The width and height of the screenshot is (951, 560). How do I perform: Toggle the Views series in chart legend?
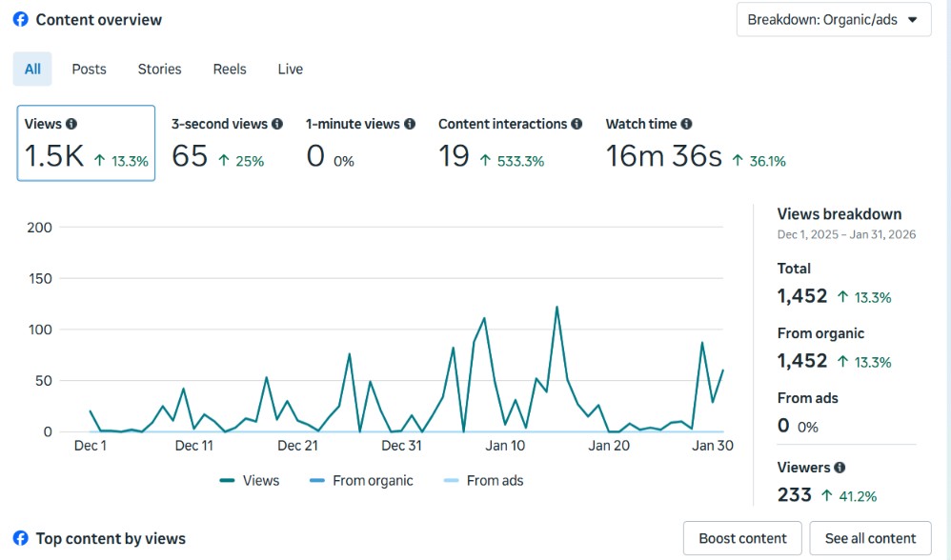click(250, 481)
